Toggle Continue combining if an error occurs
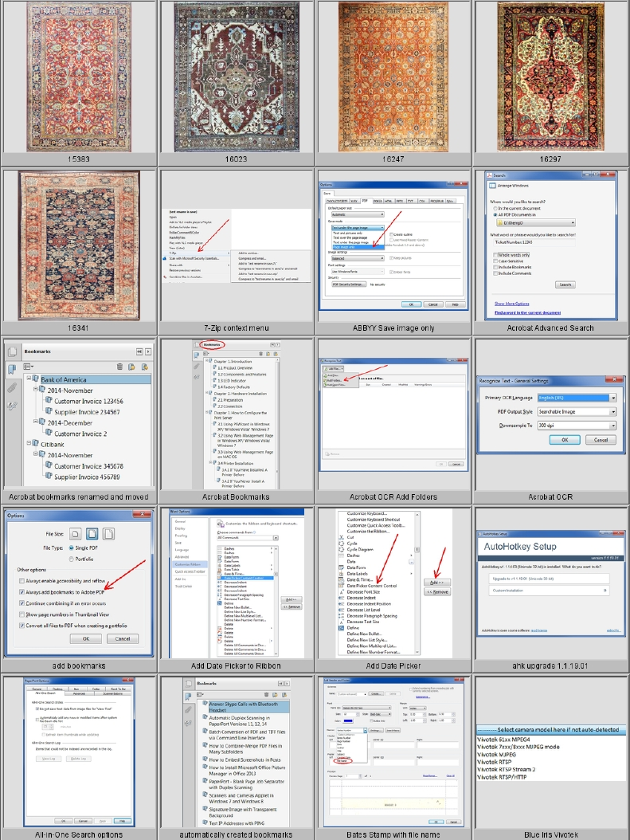The image size is (630, 840). pos(22,603)
